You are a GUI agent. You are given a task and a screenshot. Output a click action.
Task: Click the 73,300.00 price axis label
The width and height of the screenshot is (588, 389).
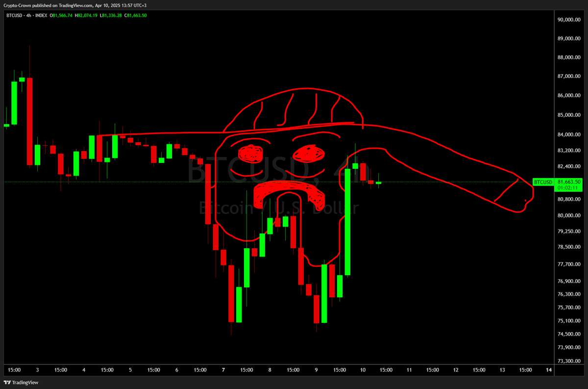click(569, 361)
